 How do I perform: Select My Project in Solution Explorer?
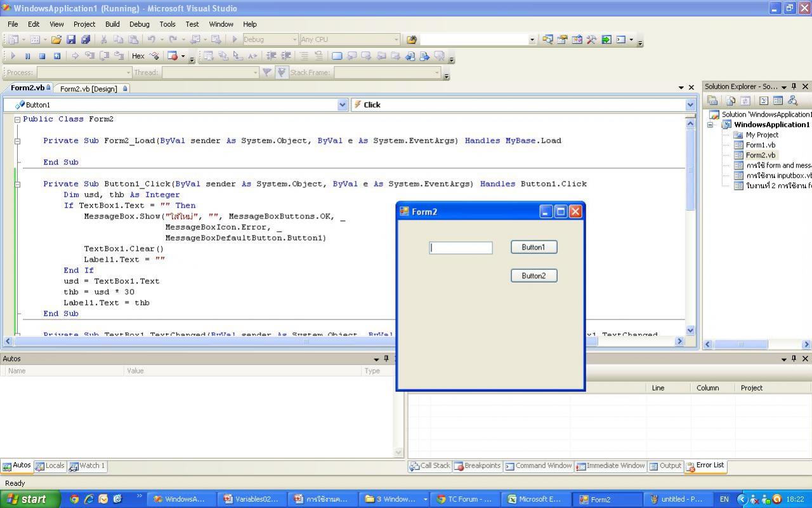tap(762, 135)
